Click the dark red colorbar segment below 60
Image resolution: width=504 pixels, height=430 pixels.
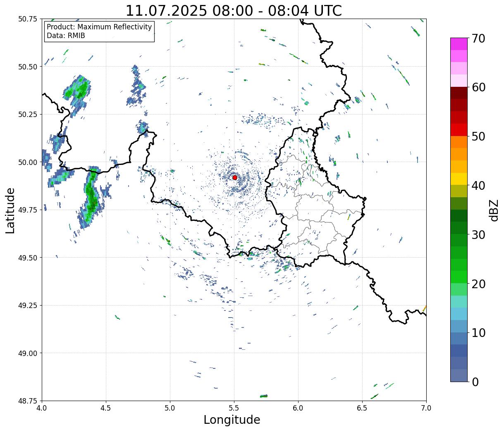pos(459,93)
